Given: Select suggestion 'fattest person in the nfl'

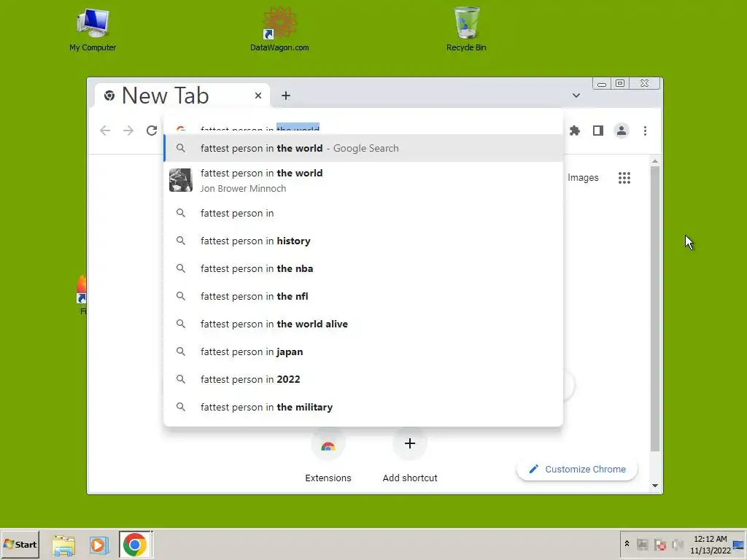Looking at the screenshot, I should 363,296.
